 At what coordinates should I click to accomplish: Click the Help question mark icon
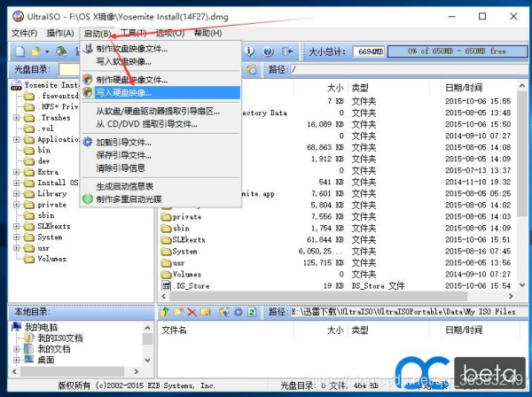tap(268, 52)
